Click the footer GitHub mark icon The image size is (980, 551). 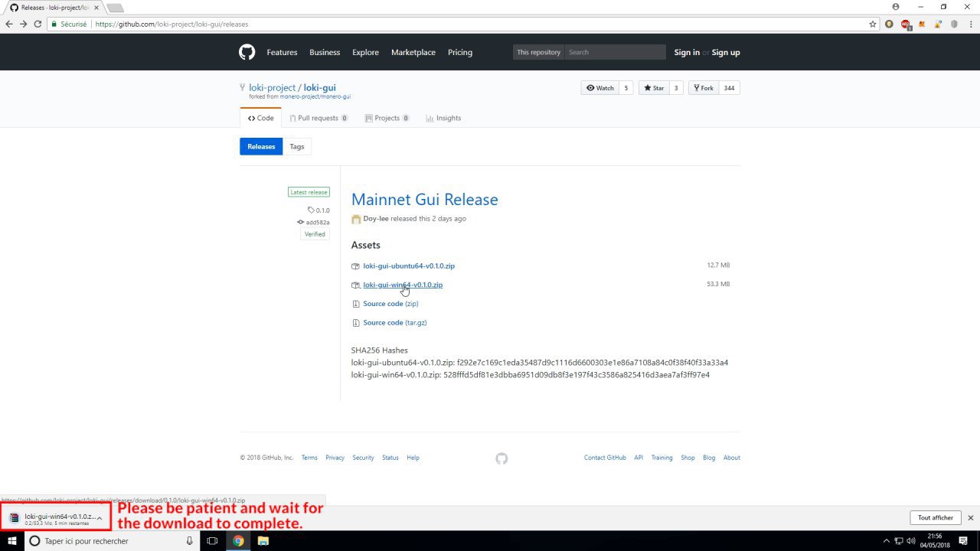501,458
